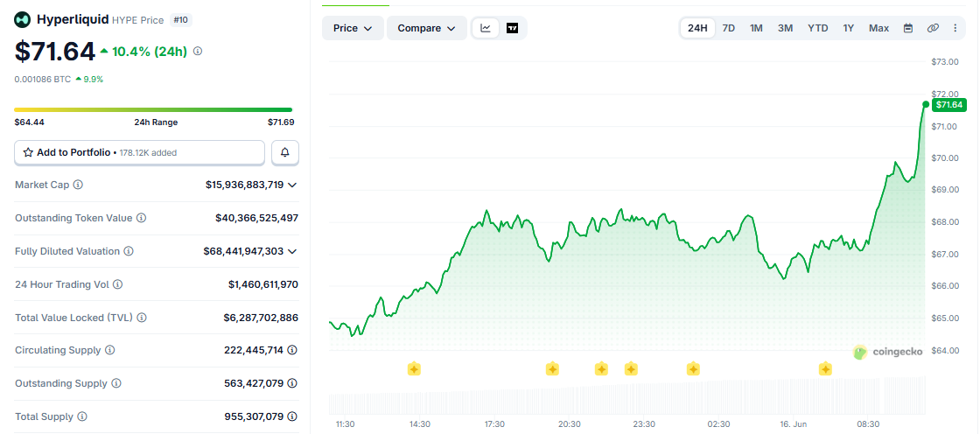Screen dimensions: 980x434
Task: Click news marker near 16. Jun
Action: pos(826,369)
